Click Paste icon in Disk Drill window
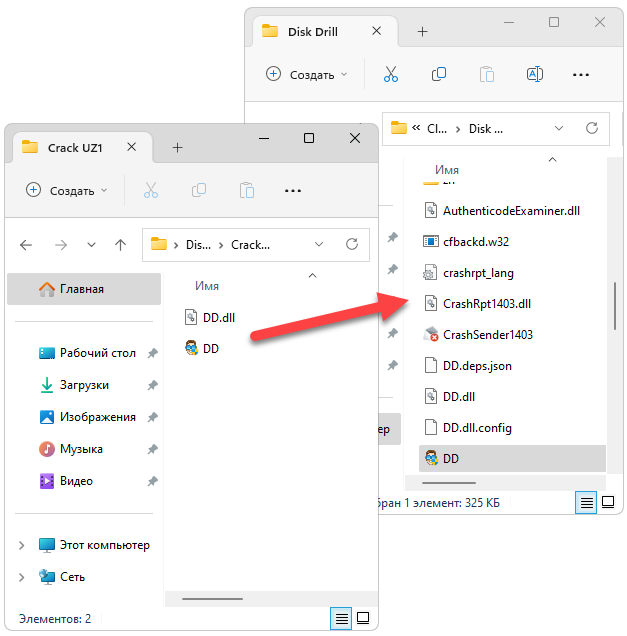This screenshot has width=627, height=636. click(486, 74)
